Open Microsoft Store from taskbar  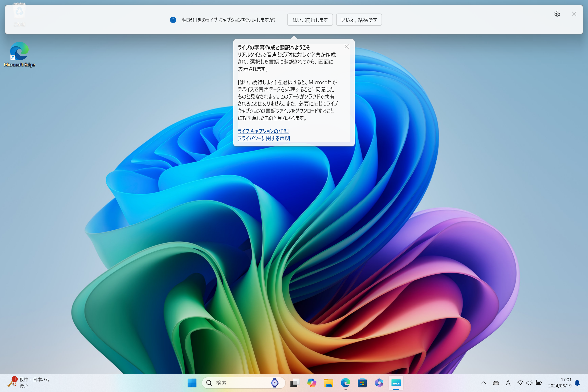click(362, 383)
